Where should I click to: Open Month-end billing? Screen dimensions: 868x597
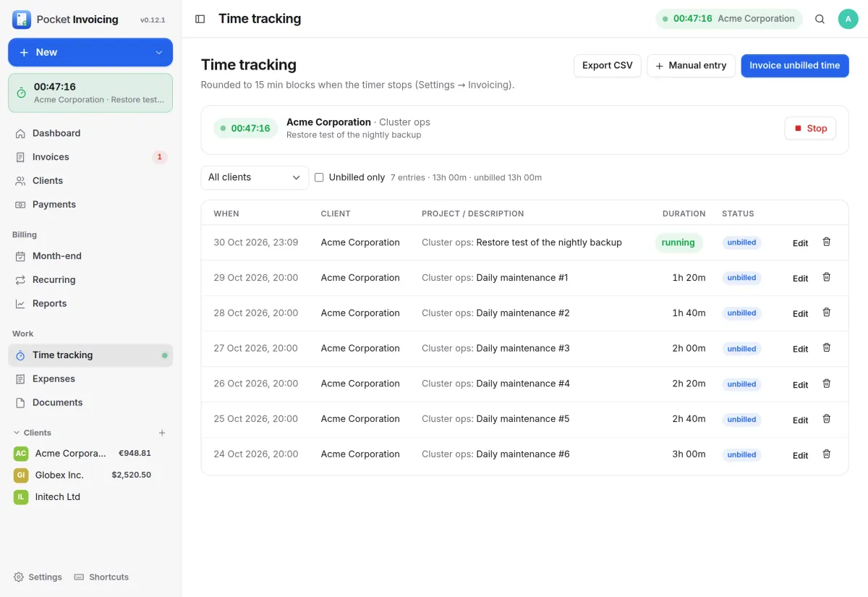tap(90, 256)
